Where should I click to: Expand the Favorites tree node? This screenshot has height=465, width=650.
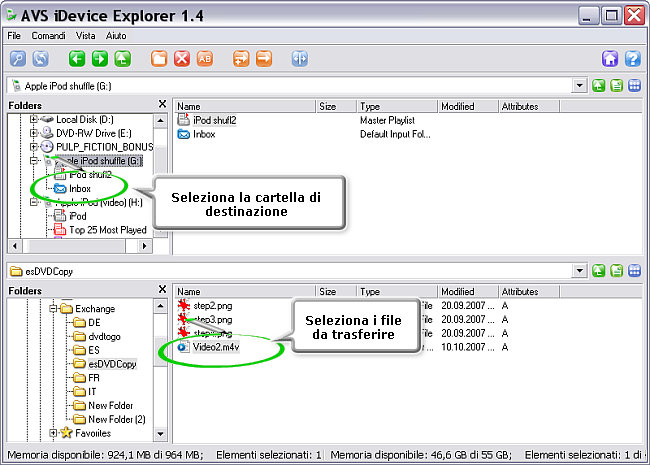tap(53, 433)
